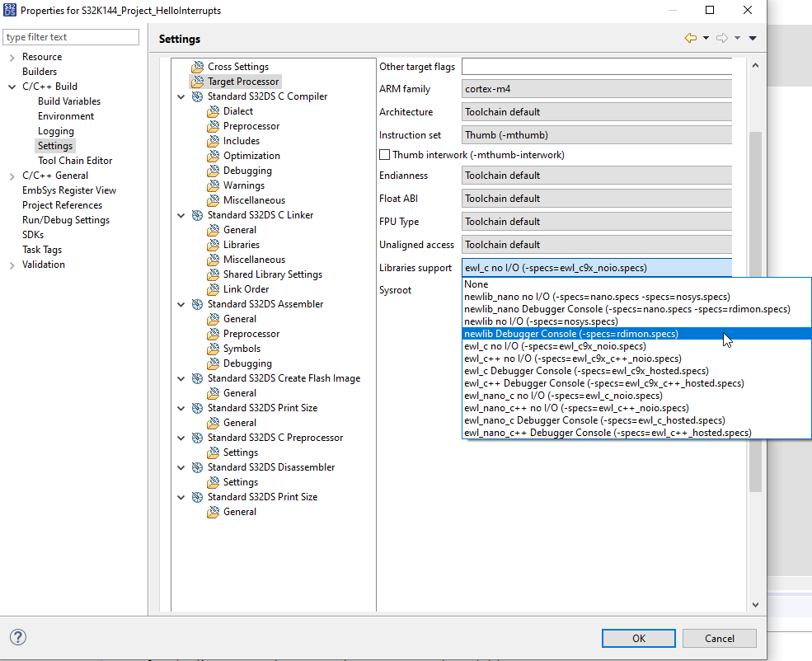
Task: Click the Create Flash Image tool icon
Action: [198, 378]
